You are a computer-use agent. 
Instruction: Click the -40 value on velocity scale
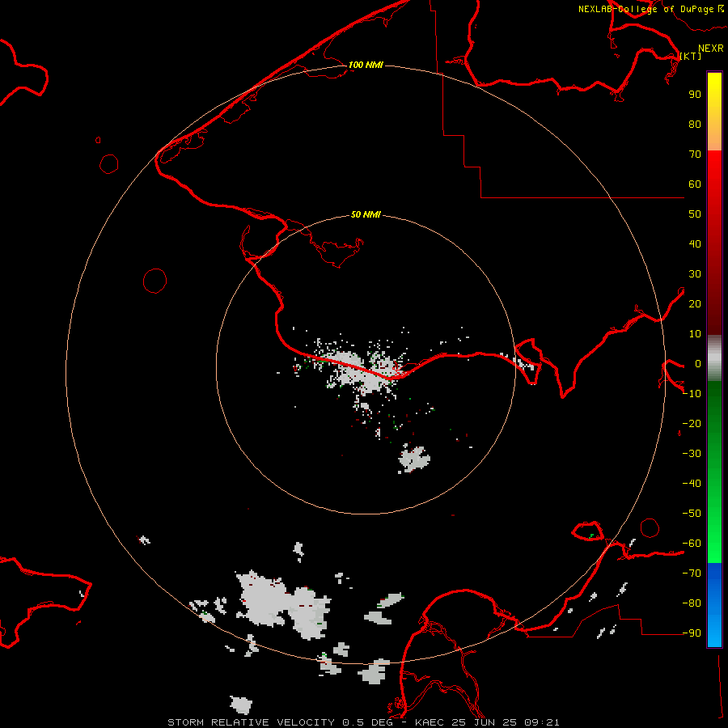[692, 484]
